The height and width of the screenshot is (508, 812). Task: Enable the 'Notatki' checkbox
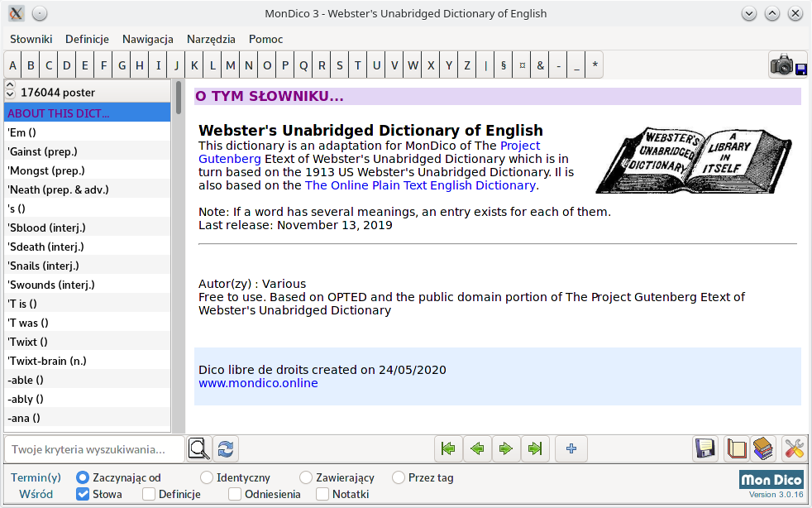[322, 494]
